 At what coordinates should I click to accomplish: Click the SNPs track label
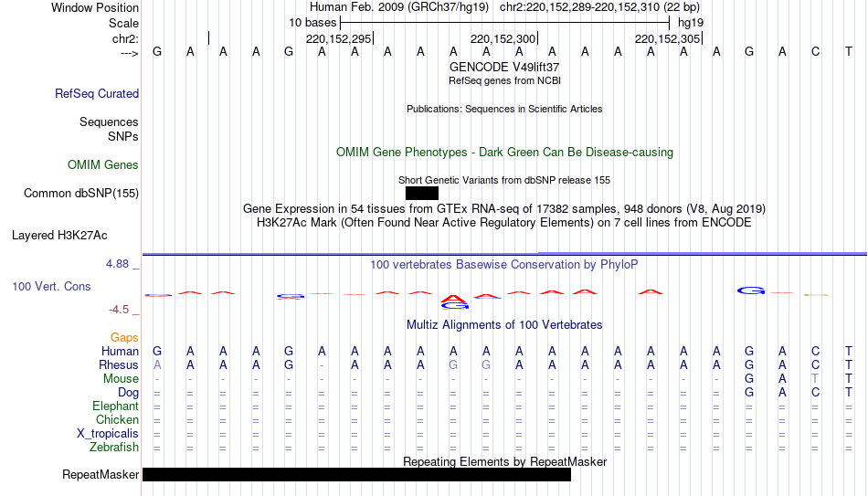click(123, 136)
